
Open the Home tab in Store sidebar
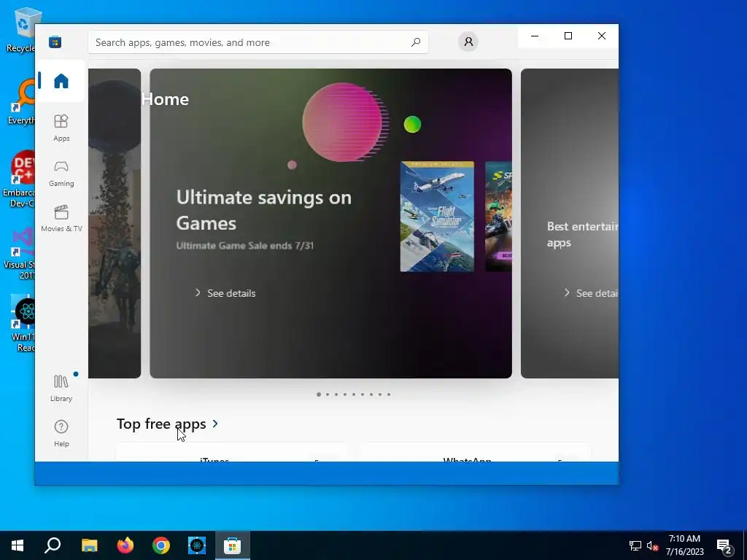tap(61, 81)
